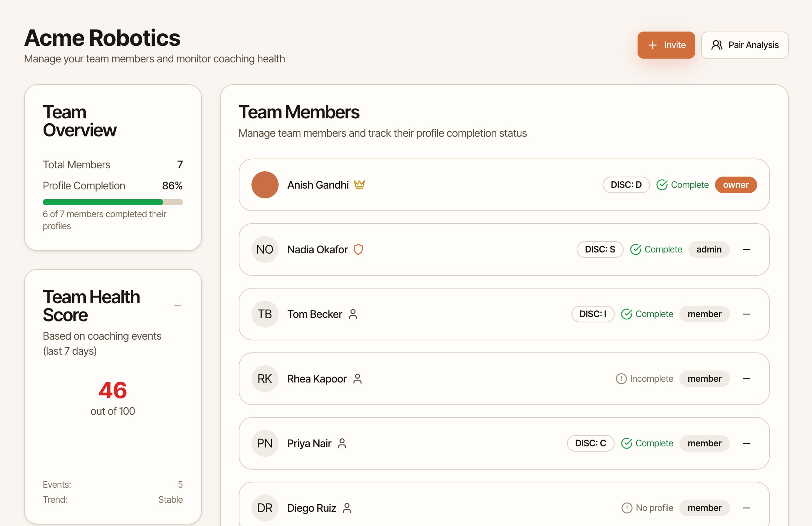The image size is (812, 526).
Task: Click the Complete status text in Tom Becker's row
Action: [x=654, y=314]
